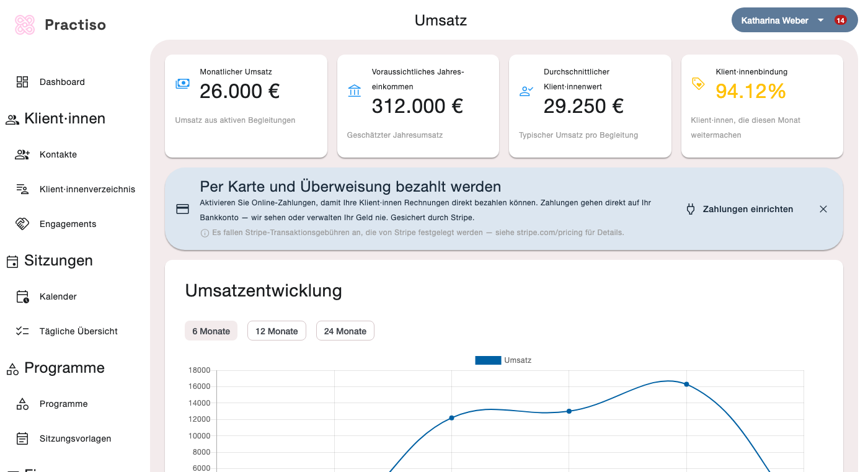Dismiss the online payments banner
The height and width of the screenshot is (472, 868).
823,209
